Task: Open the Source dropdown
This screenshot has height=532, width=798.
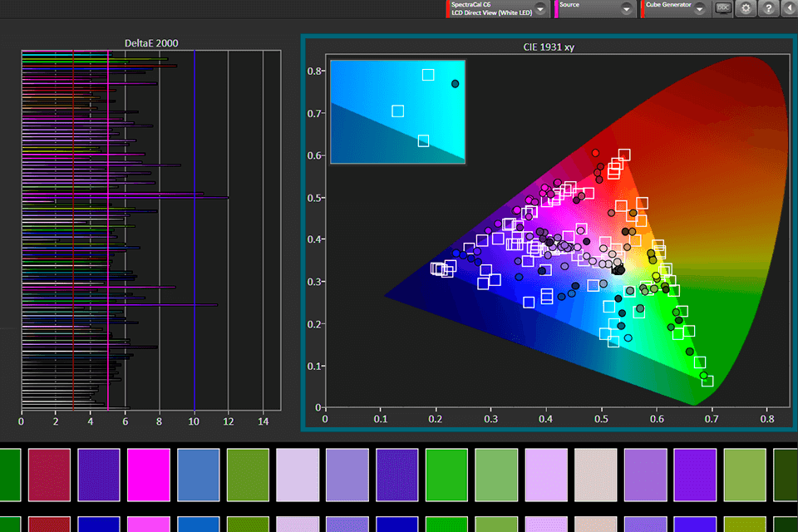Action: 627,8
